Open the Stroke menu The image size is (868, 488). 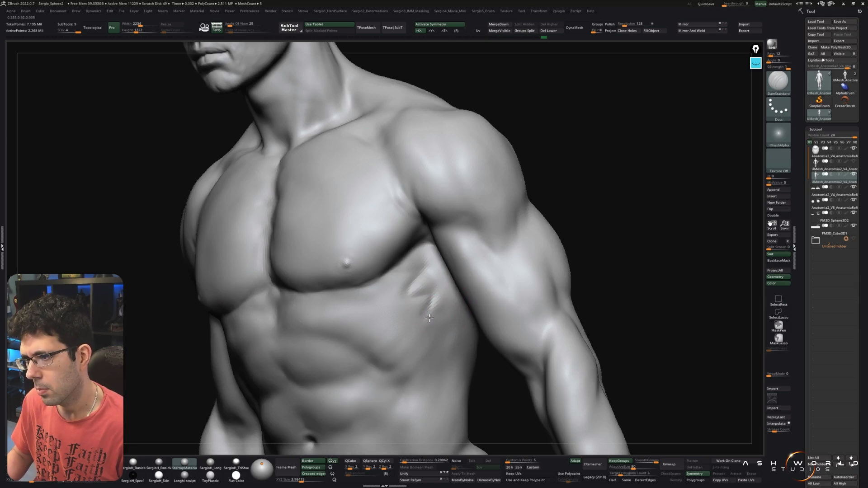coord(303,11)
